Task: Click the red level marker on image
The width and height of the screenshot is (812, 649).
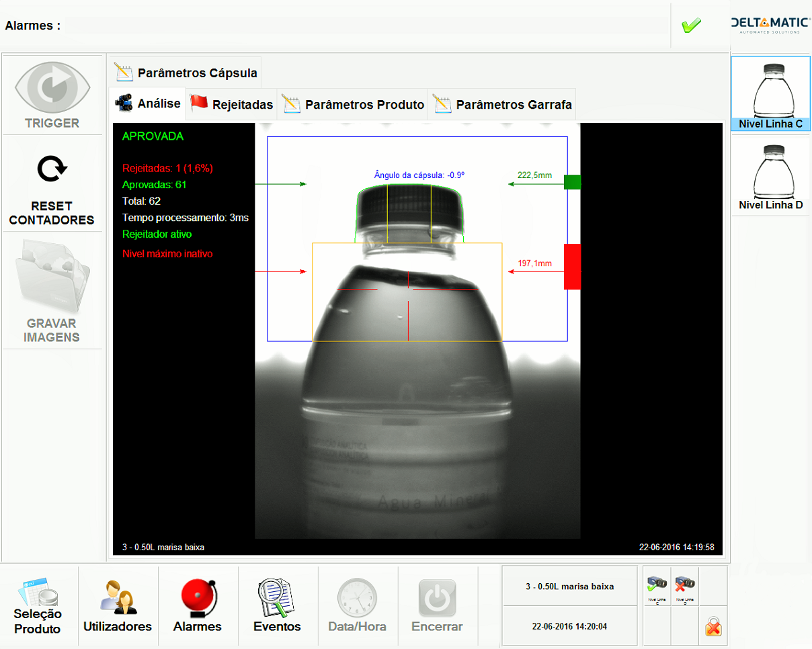Action: [x=572, y=267]
